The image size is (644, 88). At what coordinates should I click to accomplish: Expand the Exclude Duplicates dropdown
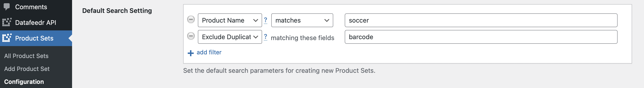pos(230,37)
